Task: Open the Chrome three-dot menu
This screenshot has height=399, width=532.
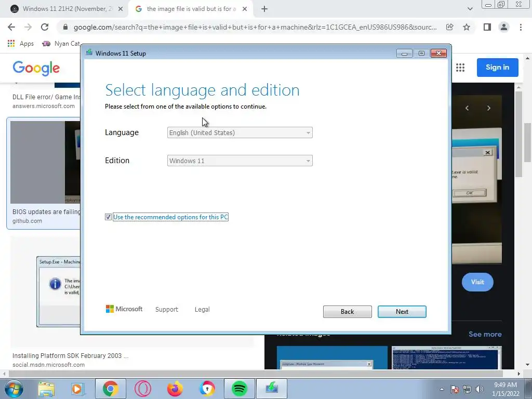Action: pos(521,27)
